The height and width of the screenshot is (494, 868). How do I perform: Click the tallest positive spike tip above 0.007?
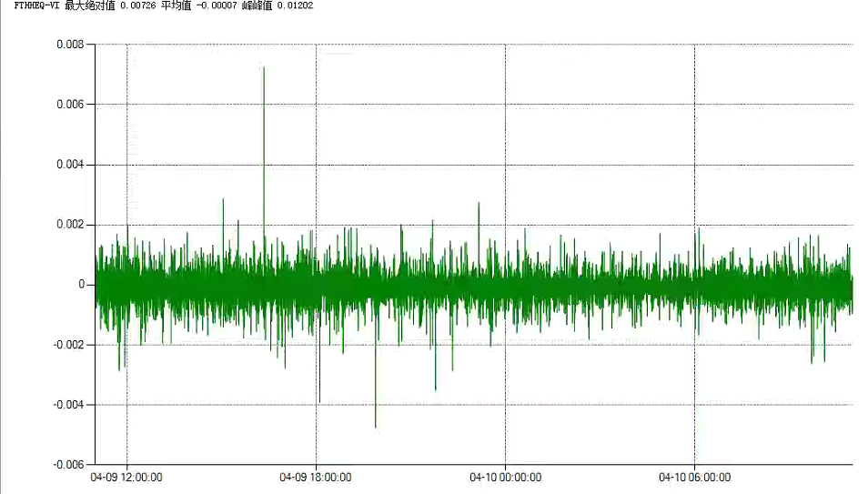point(263,68)
